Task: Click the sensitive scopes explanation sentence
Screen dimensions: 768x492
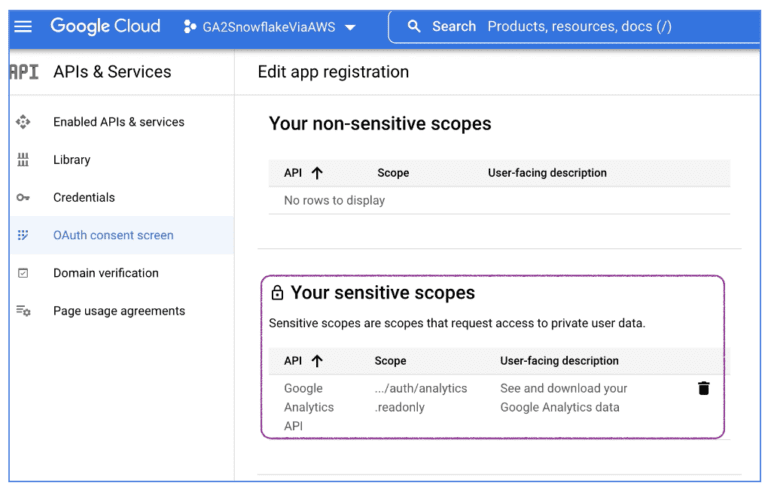Action: 457,323
